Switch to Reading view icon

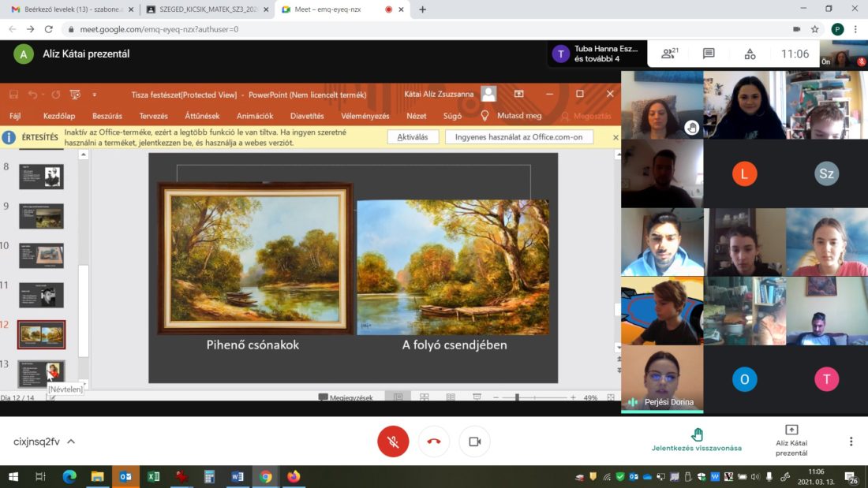click(451, 397)
